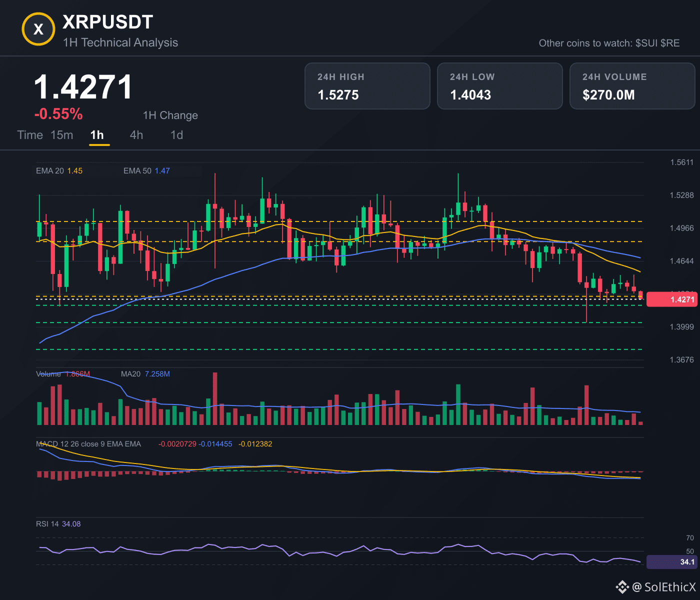Click the EMA 20 indicator label

pyautogui.click(x=59, y=171)
